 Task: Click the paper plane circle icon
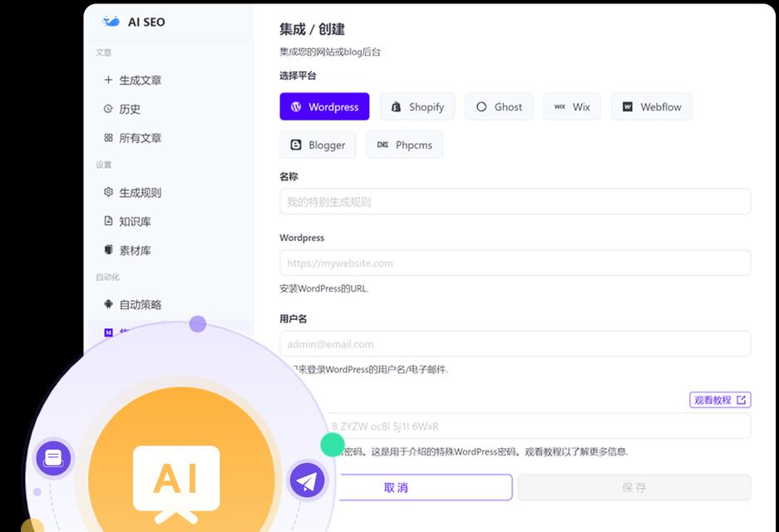pyautogui.click(x=307, y=480)
